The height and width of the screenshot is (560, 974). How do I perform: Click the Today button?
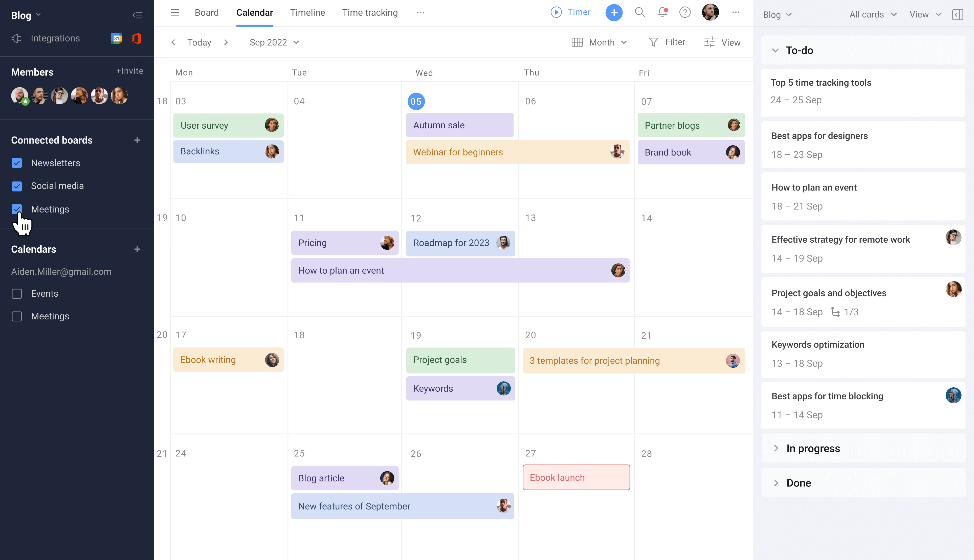[199, 42]
